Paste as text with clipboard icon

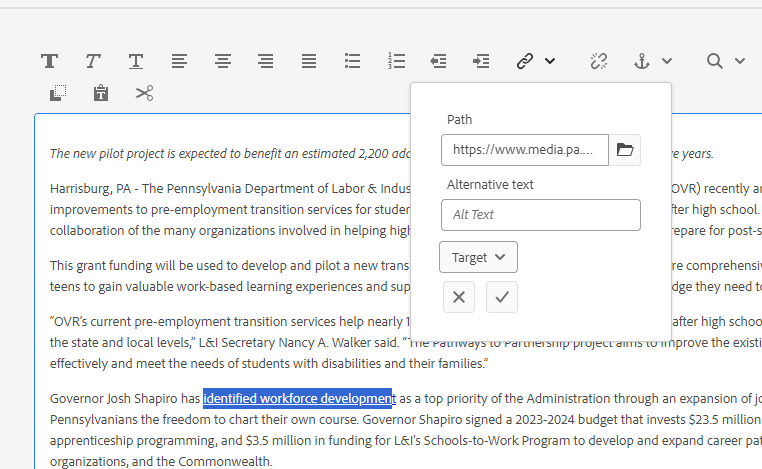(101, 93)
